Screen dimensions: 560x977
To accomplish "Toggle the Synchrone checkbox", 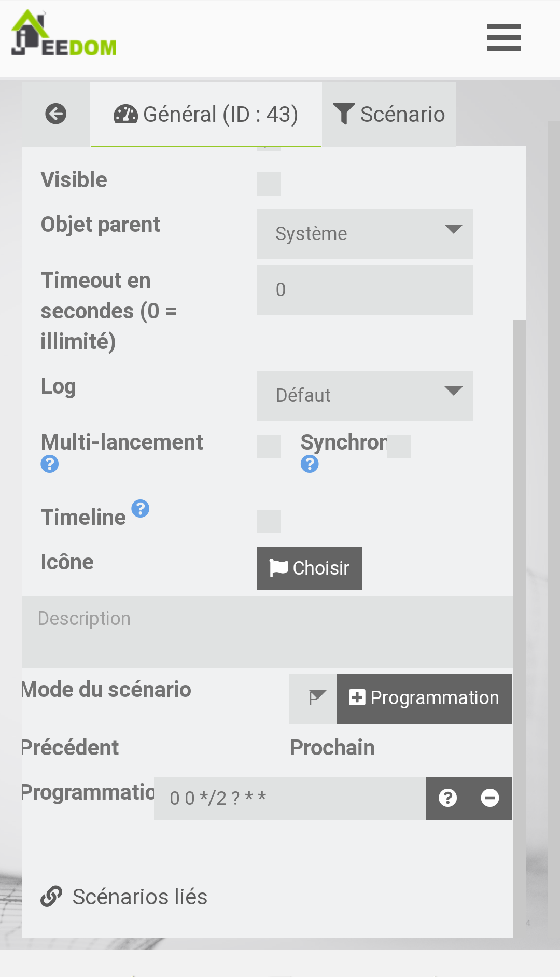I will click(399, 446).
